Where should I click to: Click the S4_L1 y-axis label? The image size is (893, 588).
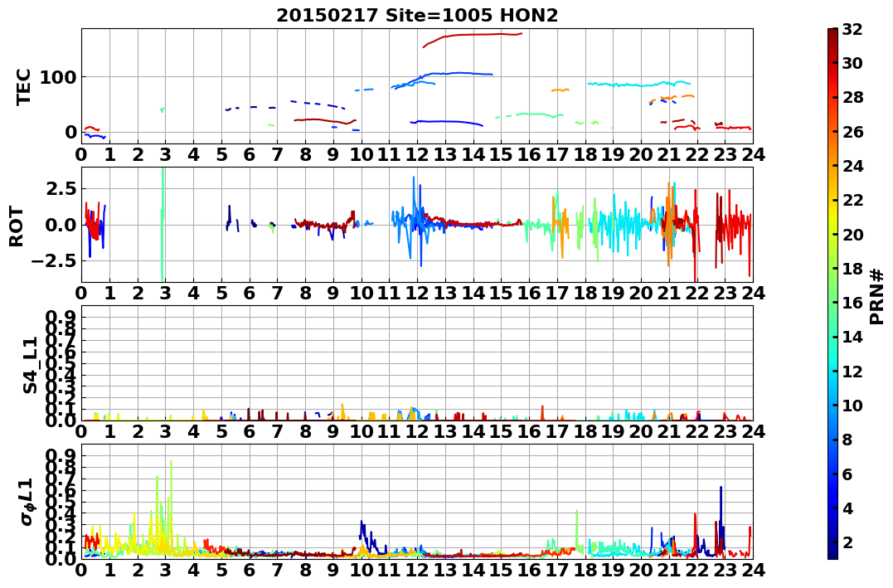[30, 365]
